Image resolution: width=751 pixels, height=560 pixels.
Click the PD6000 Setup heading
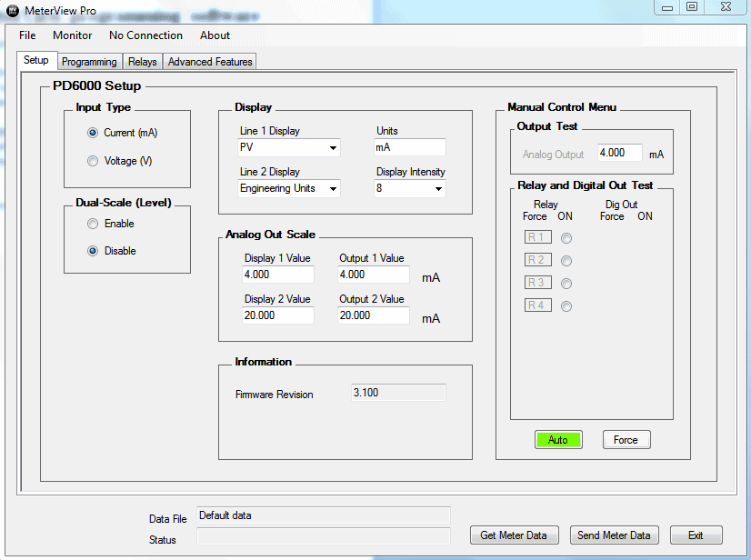[x=96, y=86]
